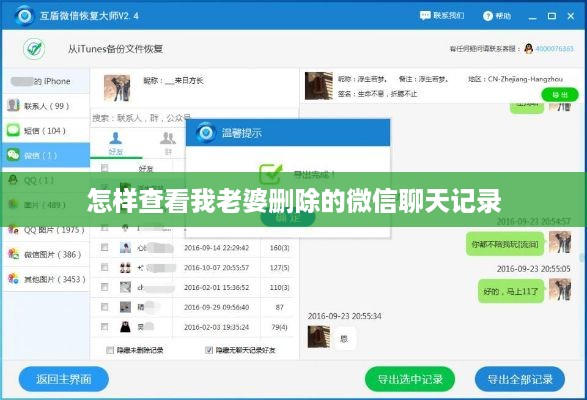Click the 地区 CN-Zhejiang-Hangzhou text

(515, 79)
